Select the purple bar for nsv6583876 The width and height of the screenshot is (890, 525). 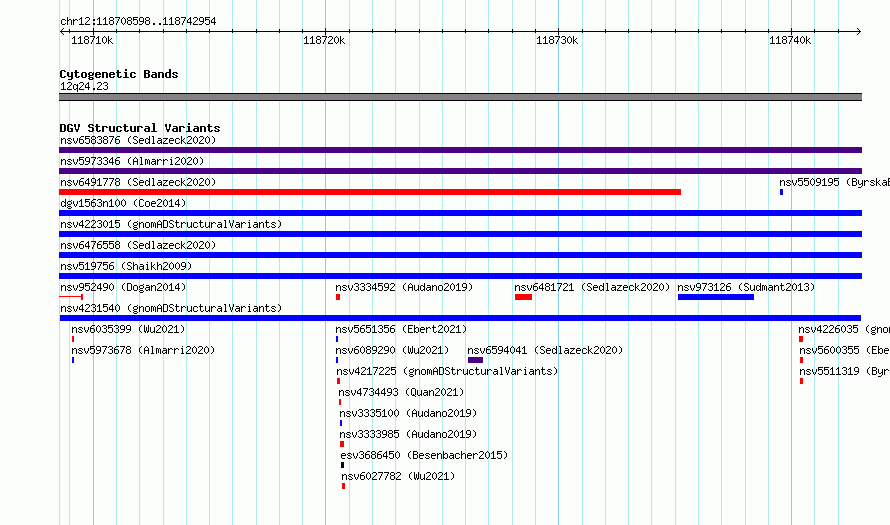(460, 150)
